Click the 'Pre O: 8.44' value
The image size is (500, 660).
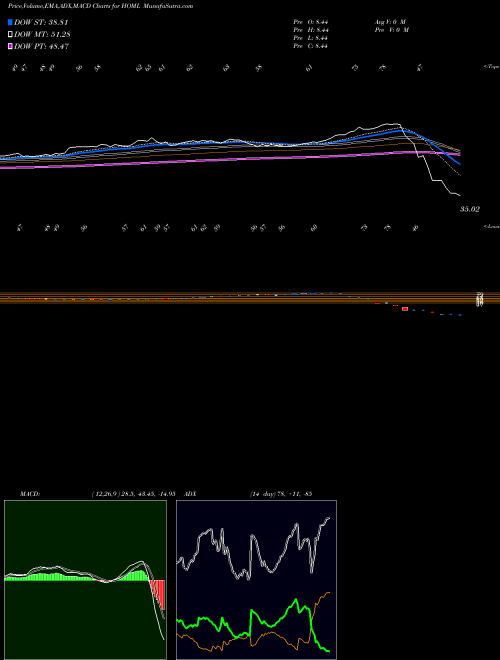click(311, 22)
